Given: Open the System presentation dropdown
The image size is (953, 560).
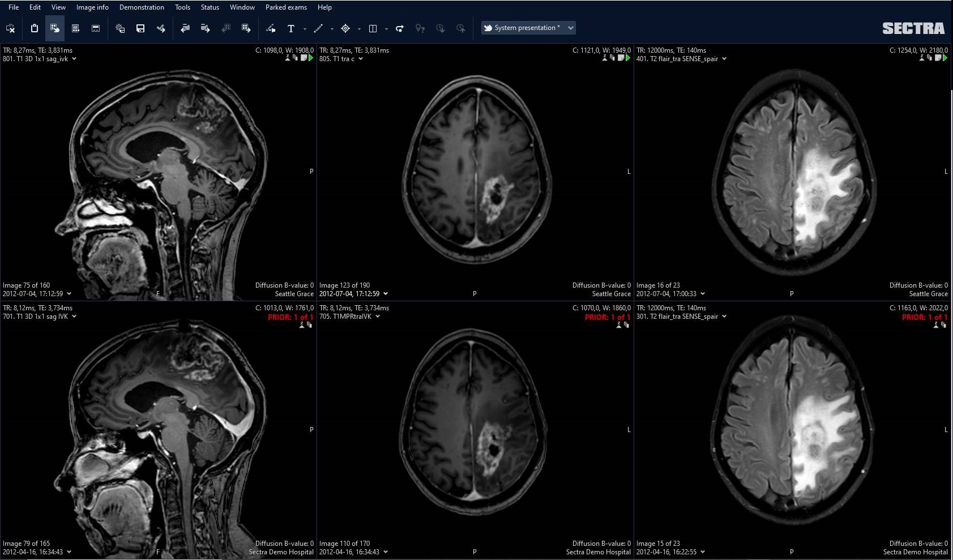Looking at the screenshot, I should (570, 28).
